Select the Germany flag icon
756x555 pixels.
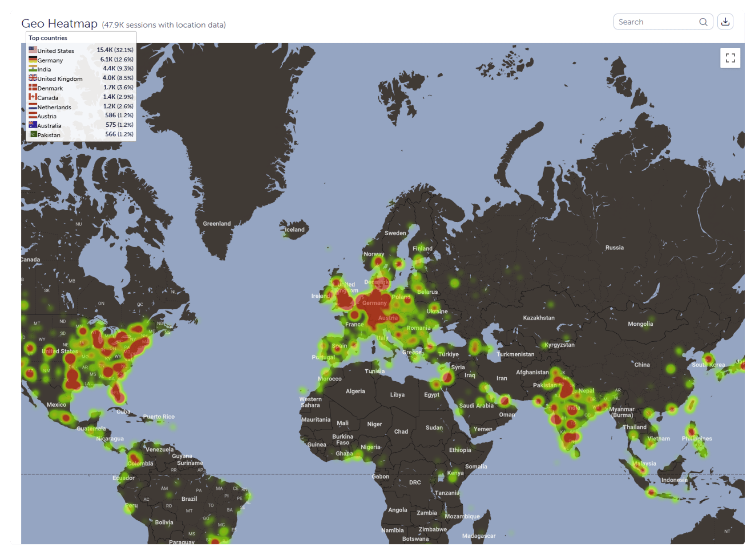[x=32, y=59]
